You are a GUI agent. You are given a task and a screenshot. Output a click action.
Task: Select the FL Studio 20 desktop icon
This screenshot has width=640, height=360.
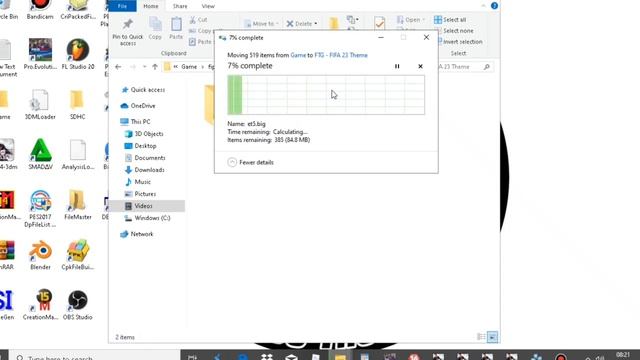pos(78,54)
